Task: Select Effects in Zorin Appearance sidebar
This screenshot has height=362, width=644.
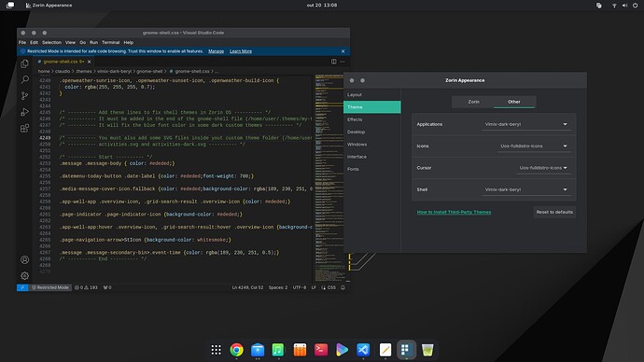Action: [372, 119]
